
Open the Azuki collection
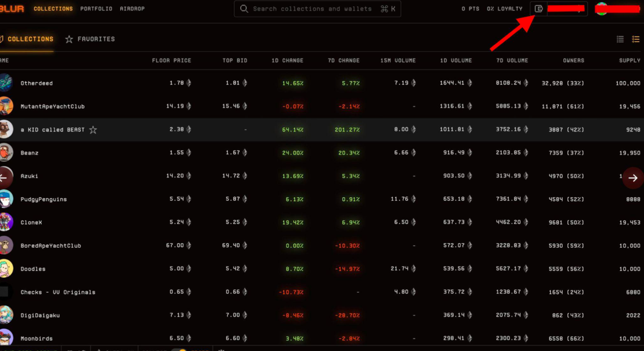click(29, 176)
